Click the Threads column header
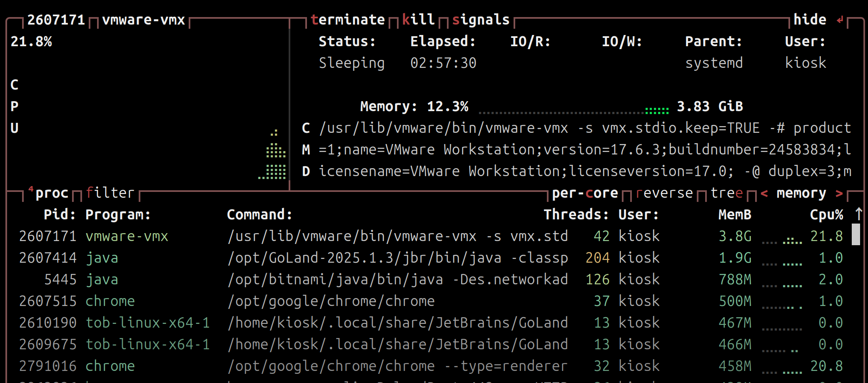Image resolution: width=868 pixels, height=383 pixels. pos(574,214)
